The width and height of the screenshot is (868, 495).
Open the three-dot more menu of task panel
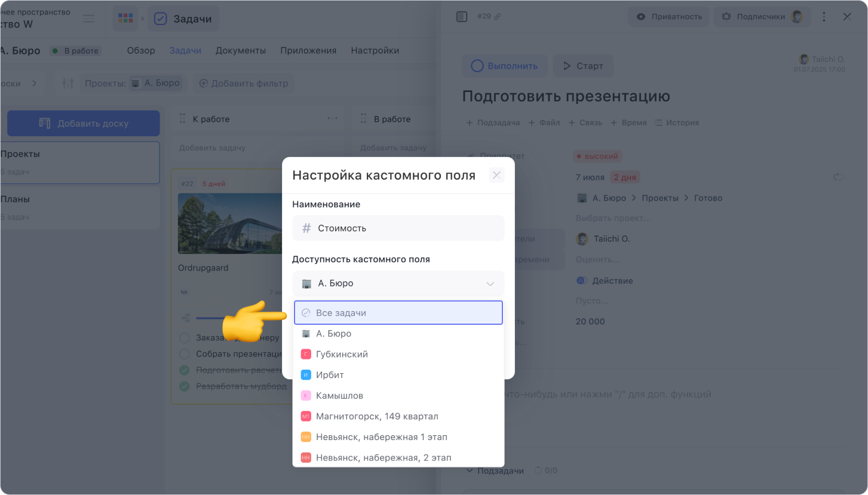824,17
